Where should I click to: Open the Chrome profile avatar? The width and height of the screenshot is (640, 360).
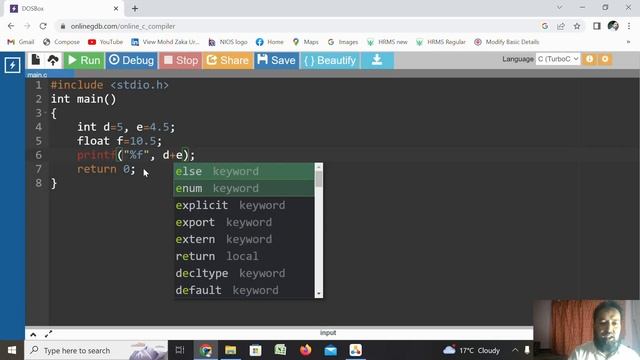click(613, 26)
